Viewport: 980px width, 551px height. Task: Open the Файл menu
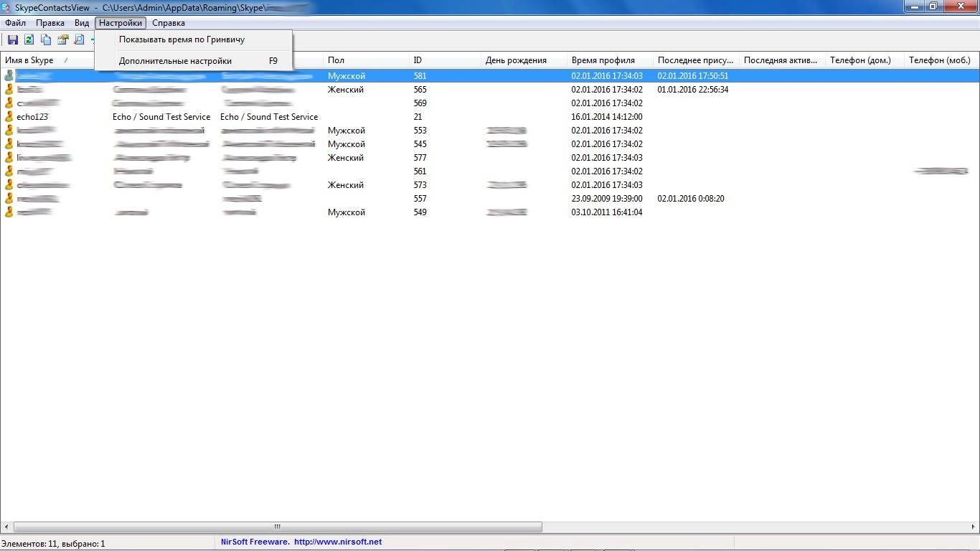pyautogui.click(x=15, y=23)
